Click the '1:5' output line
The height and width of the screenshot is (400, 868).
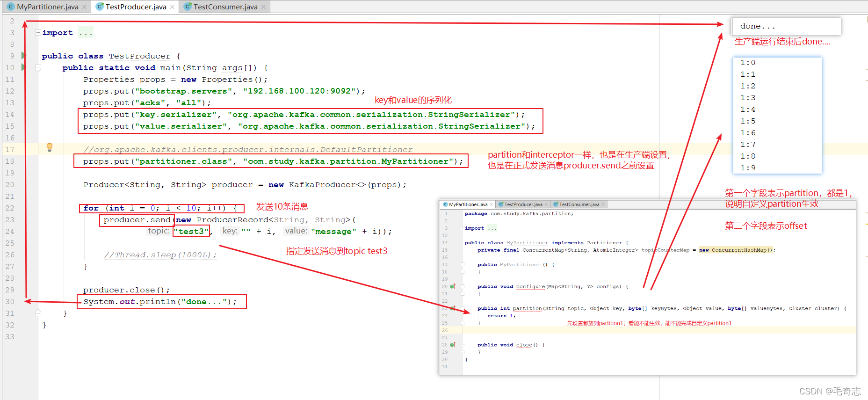748,121
